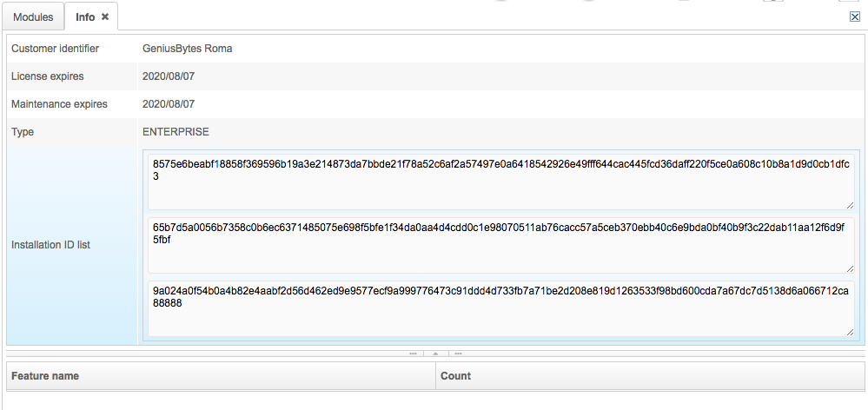The image size is (868, 410).
Task: Click resize handle of third installation ID box
Action: pos(850,332)
